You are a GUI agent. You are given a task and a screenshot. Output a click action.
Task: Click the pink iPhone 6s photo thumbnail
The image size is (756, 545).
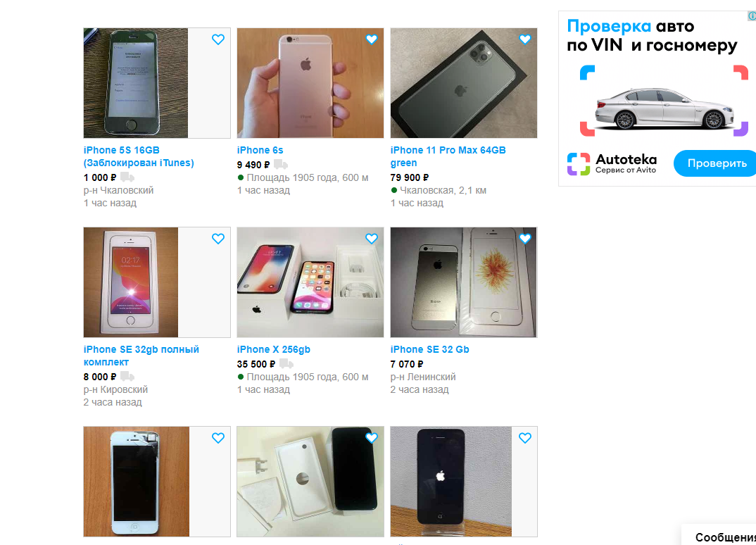click(310, 83)
